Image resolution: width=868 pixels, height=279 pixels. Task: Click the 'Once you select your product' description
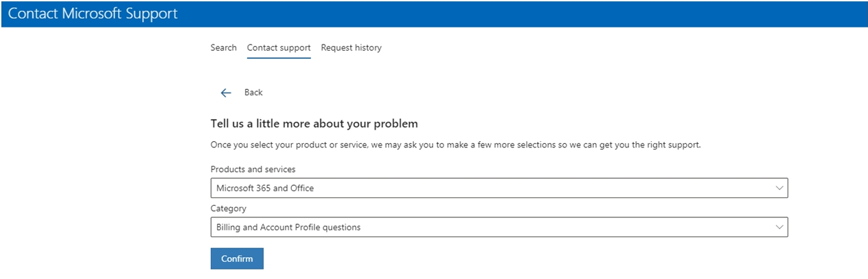coord(455,145)
